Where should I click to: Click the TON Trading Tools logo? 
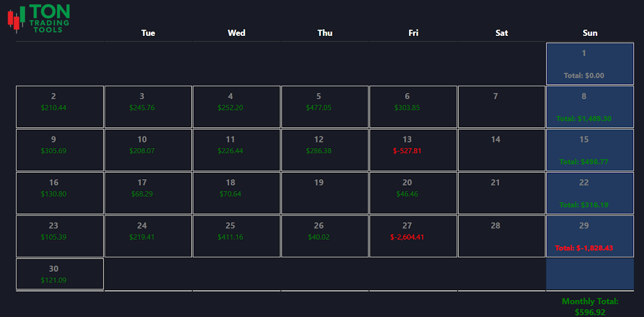point(39,18)
